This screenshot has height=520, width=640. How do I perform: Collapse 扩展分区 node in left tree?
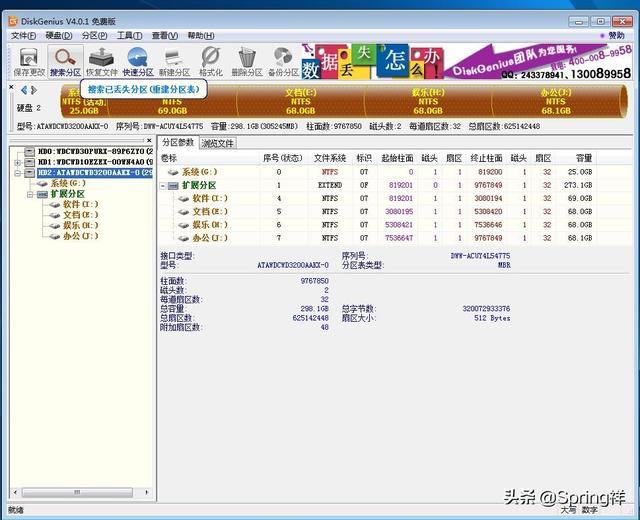click(x=30, y=194)
